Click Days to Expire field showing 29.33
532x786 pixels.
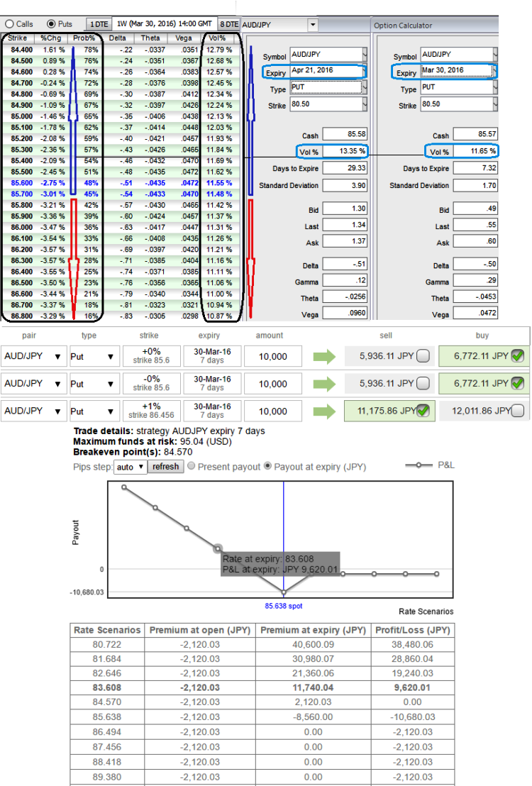(x=345, y=168)
